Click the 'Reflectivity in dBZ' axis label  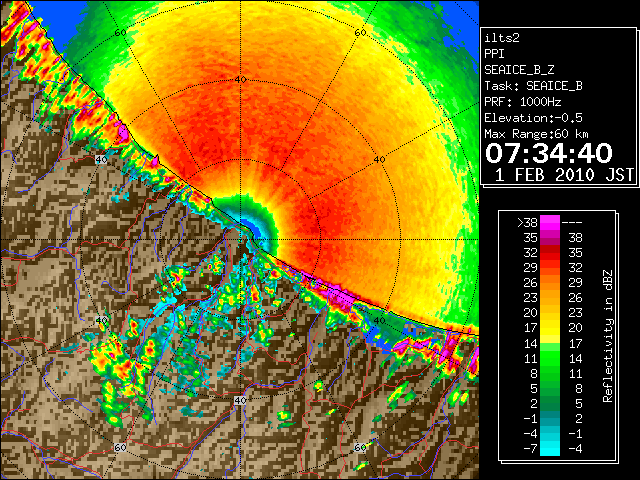click(608, 336)
